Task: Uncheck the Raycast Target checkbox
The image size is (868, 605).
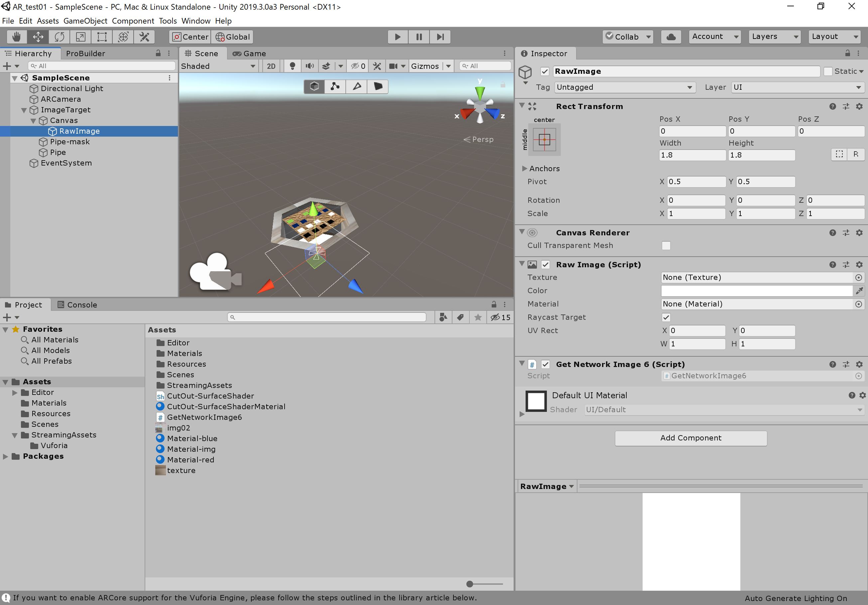Action: click(x=666, y=317)
